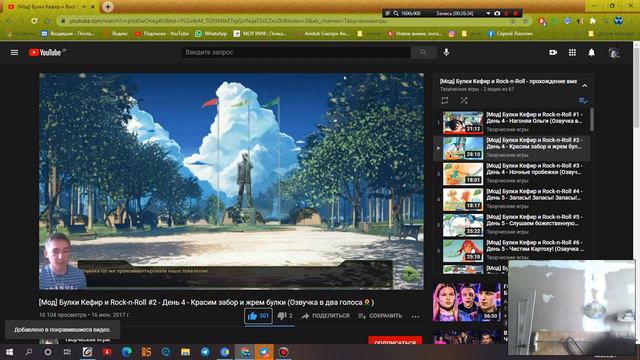Click the YouTube search magnifier button
The image size is (640, 360).
[423, 52]
